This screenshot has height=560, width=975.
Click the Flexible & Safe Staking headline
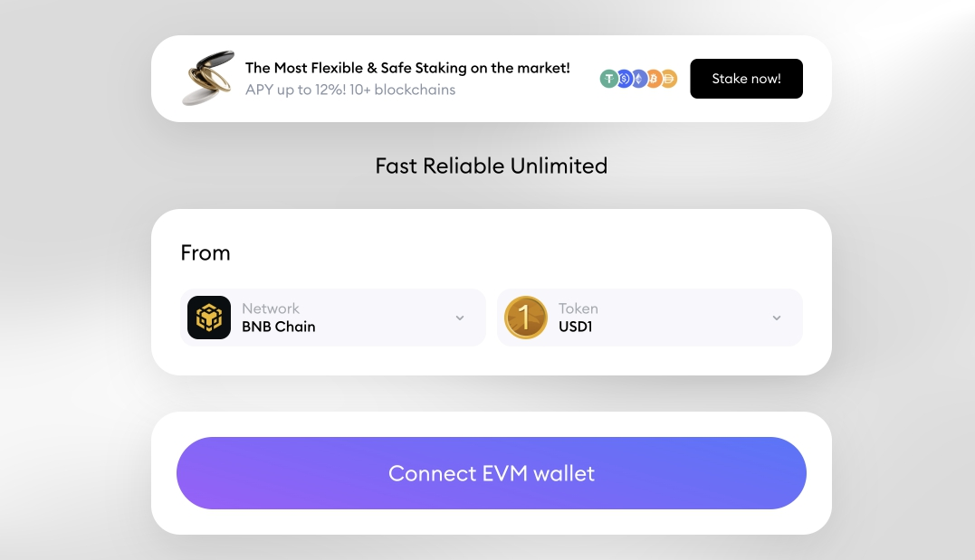tap(407, 68)
